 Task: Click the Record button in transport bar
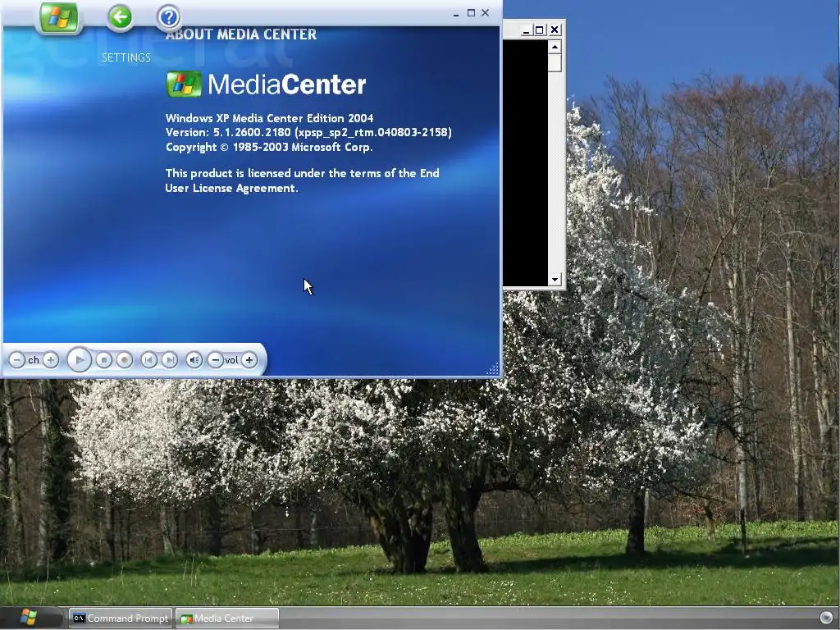click(x=125, y=360)
